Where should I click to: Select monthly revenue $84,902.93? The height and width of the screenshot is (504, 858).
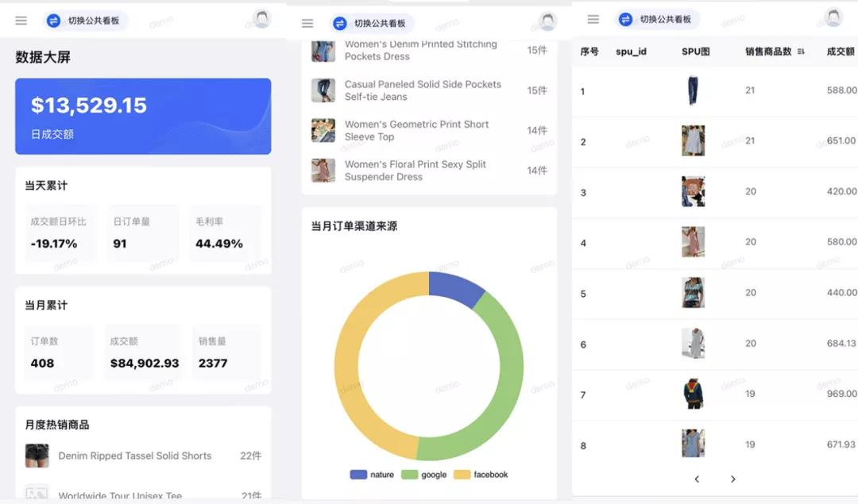pos(145,363)
